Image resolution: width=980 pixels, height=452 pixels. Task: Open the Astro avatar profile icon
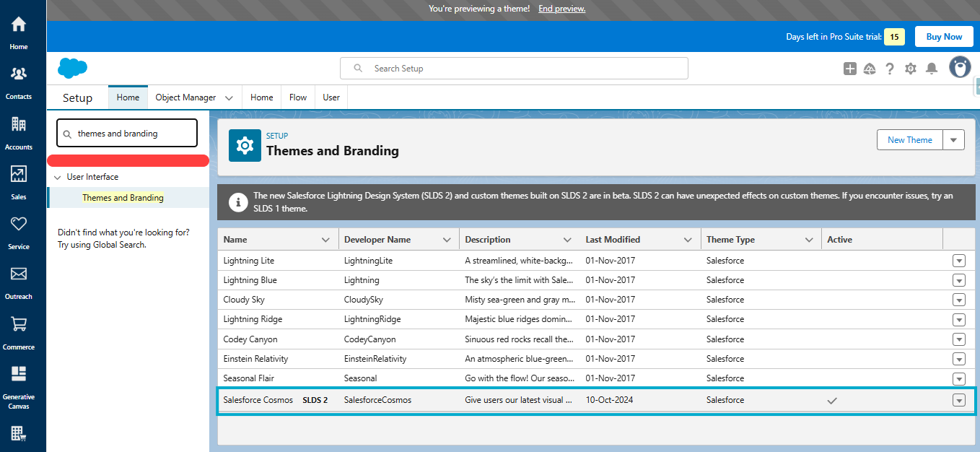pos(959,67)
